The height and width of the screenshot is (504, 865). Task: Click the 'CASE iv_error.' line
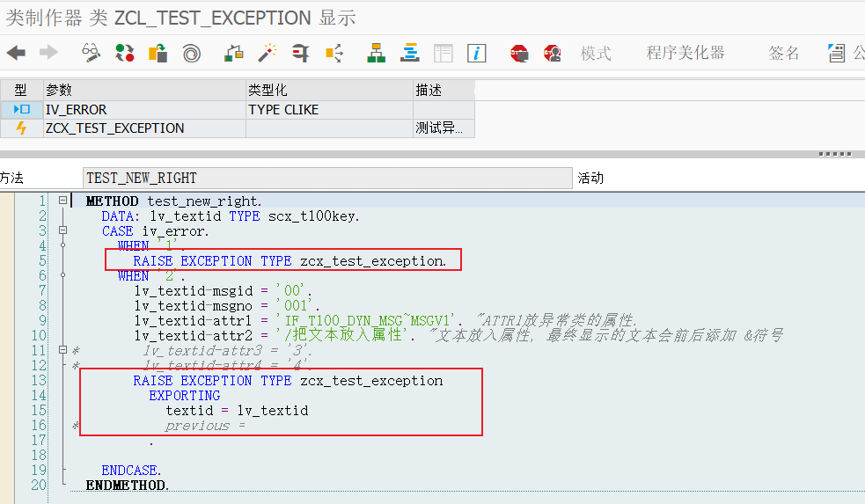(155, 230)
